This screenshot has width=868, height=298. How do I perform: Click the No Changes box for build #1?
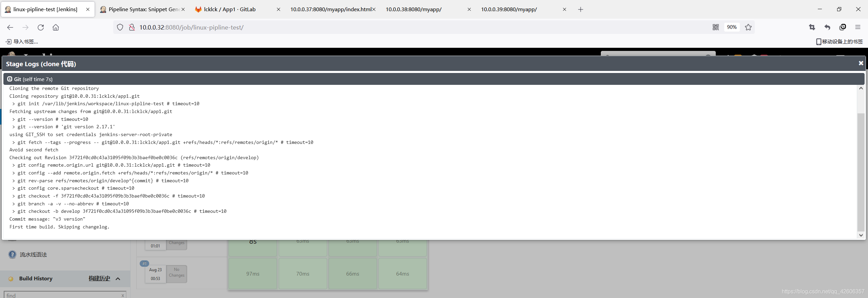(177, 274)
